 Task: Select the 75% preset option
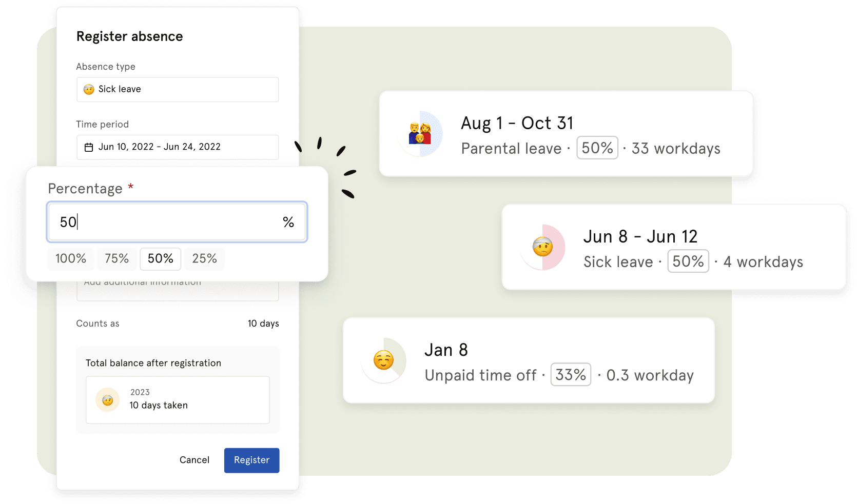(116, 259)
